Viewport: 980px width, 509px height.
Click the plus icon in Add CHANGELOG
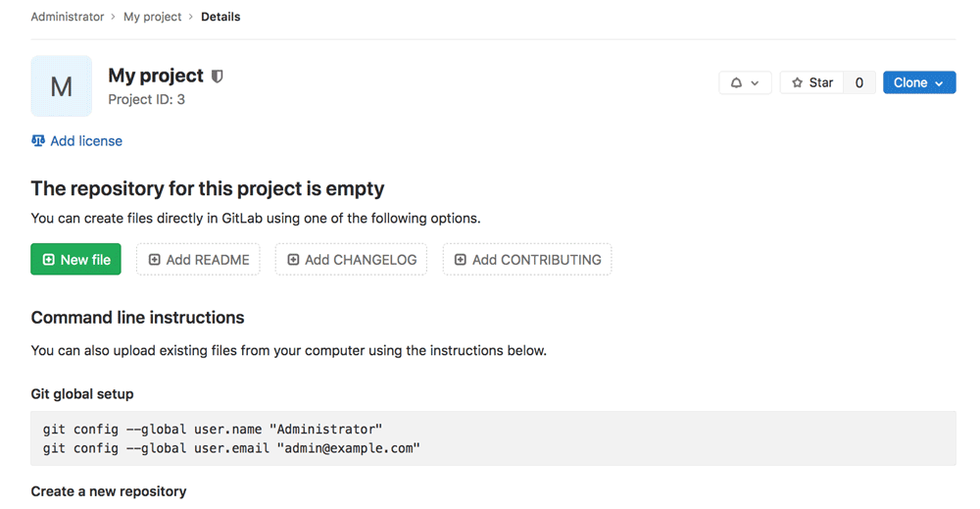(x=293, y=260)
